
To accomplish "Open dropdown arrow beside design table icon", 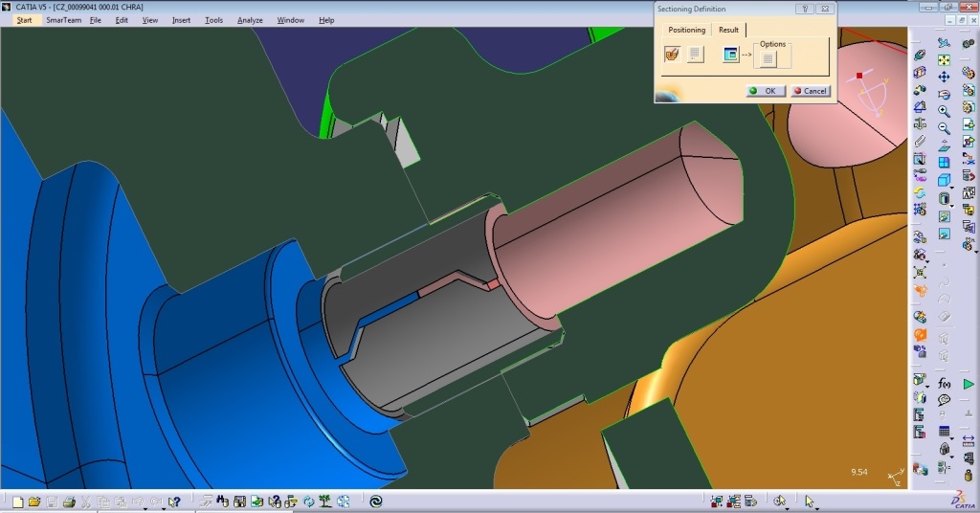I will [x=952, y=438].
